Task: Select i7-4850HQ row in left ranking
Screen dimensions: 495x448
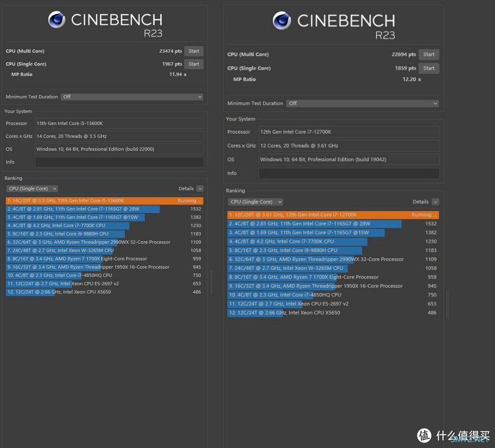Action: pos(104,275)
